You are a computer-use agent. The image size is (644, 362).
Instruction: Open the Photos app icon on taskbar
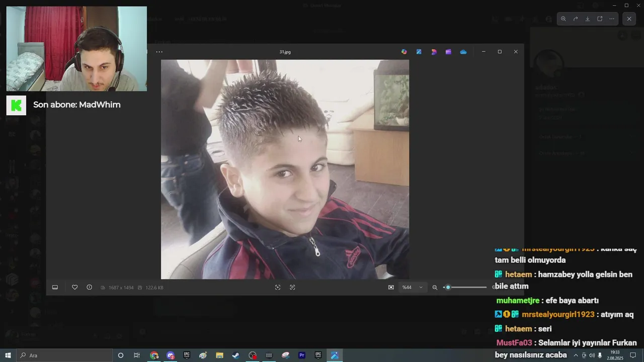click(x=335, y=355)
